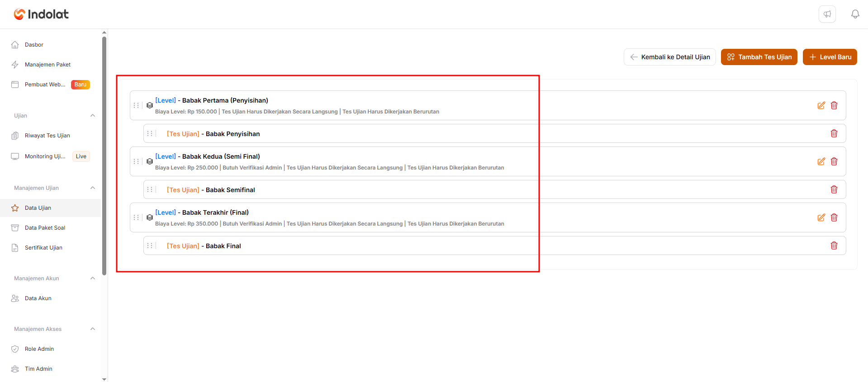Click "Biaya Level: Rp 150.000" text
The width and height of the screenshot is (868, 382).
(x=186, y=112)
